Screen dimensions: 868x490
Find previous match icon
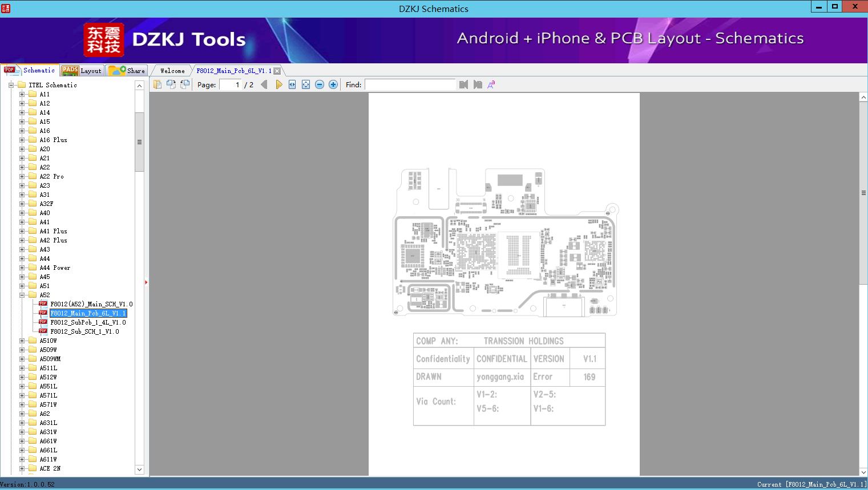pyautogui.click(x=463, y=84)
